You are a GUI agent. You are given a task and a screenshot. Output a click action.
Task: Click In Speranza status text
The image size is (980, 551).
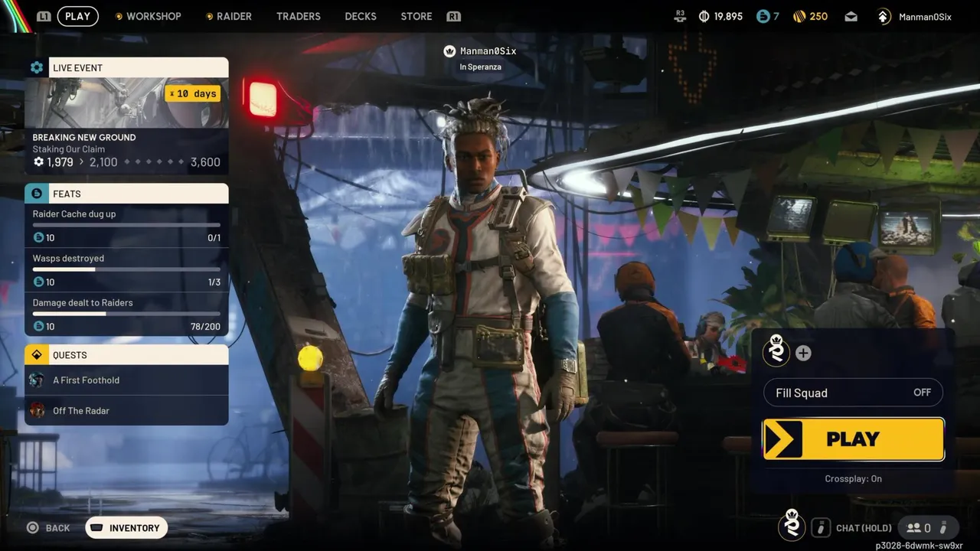coord(480,67)
